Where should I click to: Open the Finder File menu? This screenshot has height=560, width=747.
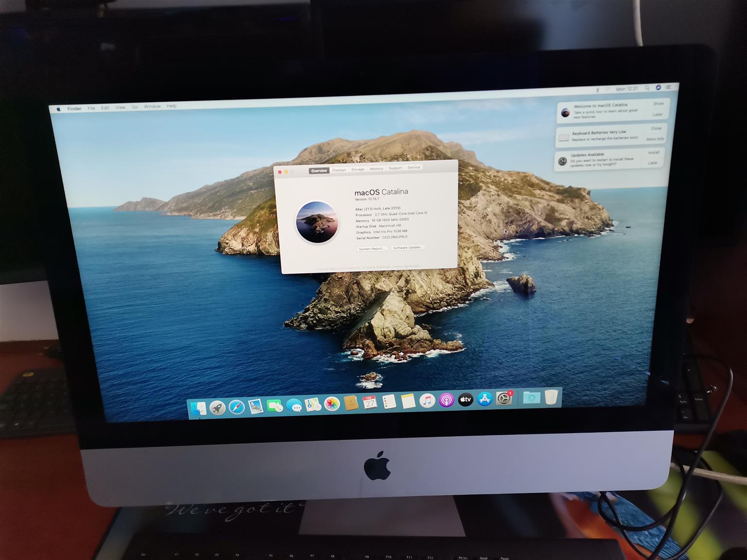91,108
